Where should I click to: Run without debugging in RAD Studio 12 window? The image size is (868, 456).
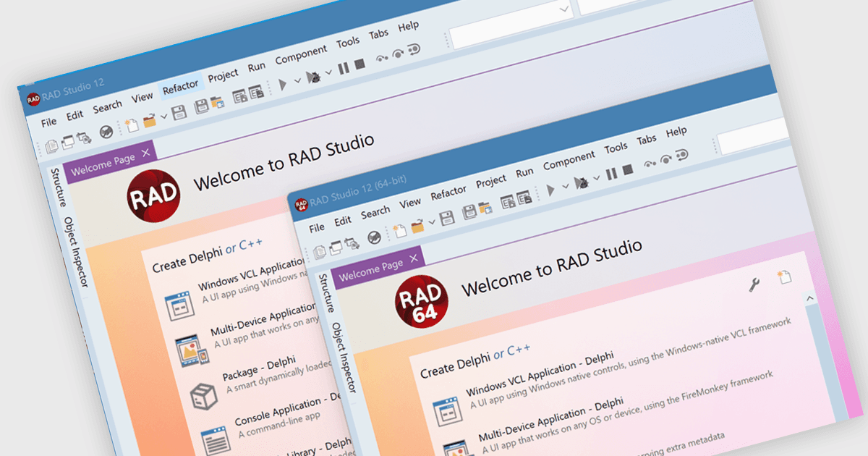click(x=283, y=84)
